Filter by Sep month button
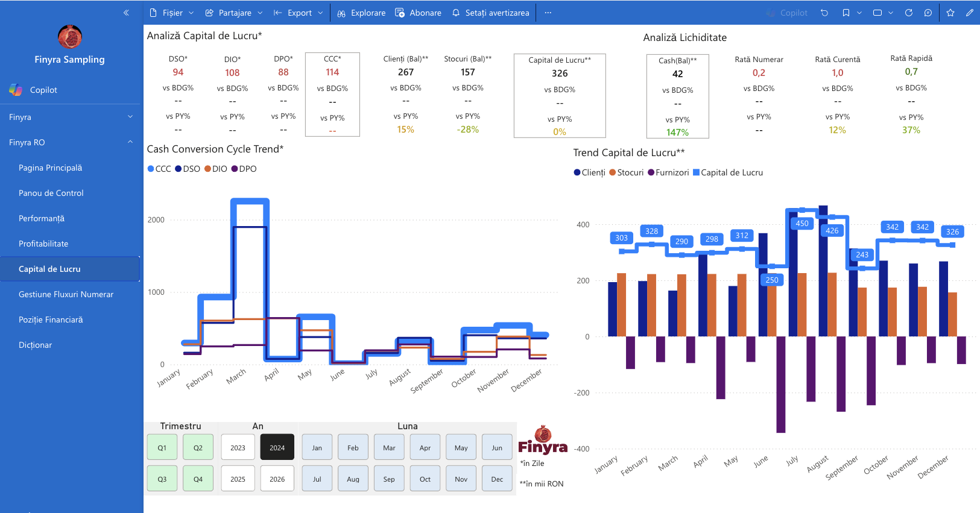Screen dimensions: 980x513 tap(389, 479)
